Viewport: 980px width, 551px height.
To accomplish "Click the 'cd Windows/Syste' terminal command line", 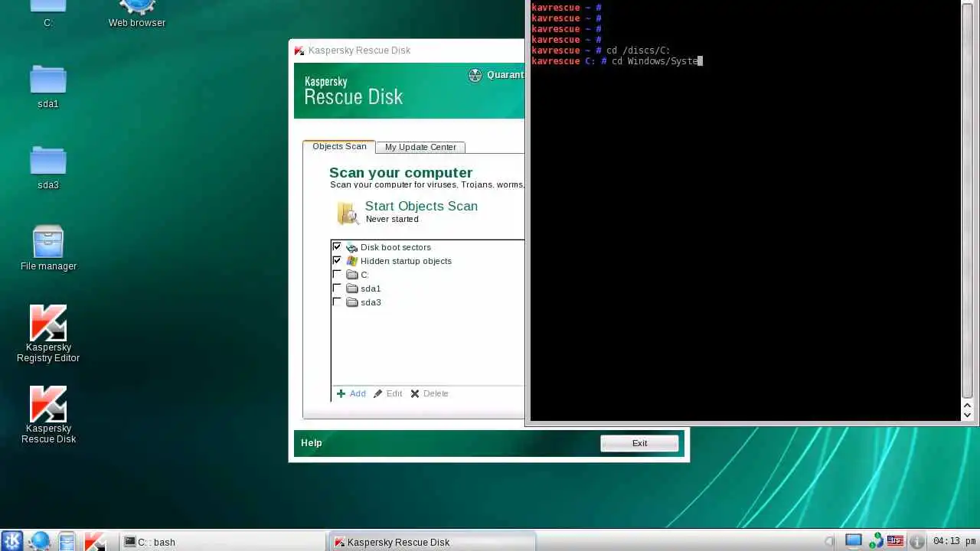I will tap(617, 61).
